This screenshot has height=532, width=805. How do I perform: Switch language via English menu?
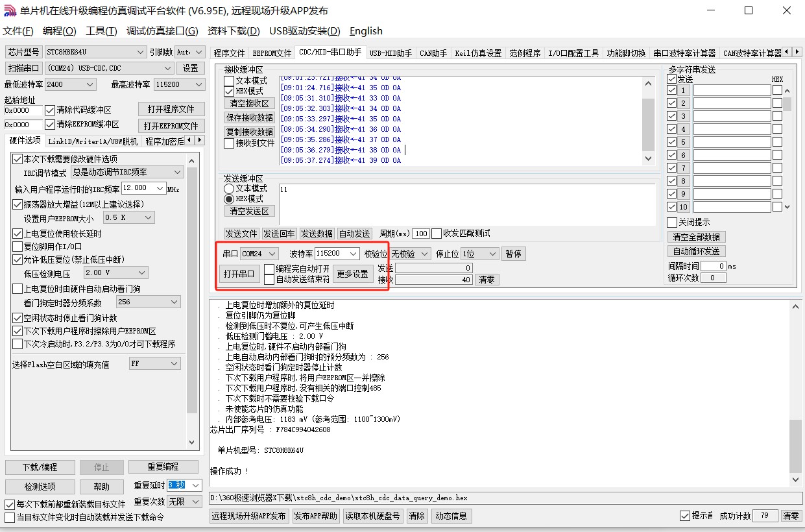click(366, 31)
